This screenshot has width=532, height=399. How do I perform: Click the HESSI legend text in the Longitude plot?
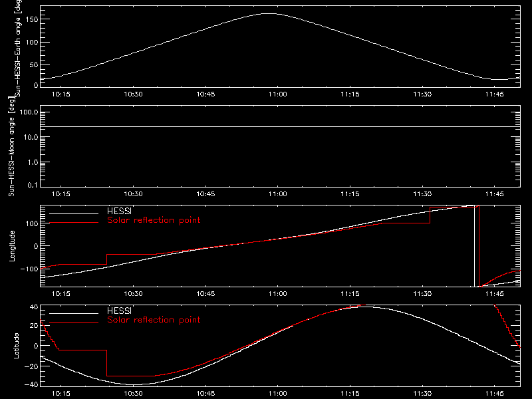(119, 211)
